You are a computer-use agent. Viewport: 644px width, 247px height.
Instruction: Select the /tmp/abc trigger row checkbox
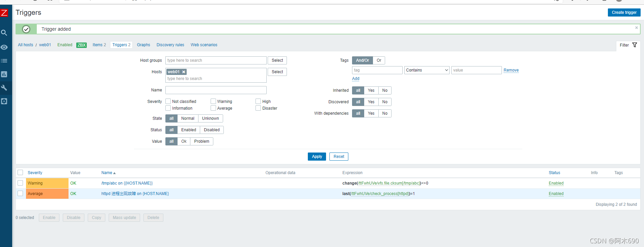[20, 183]
